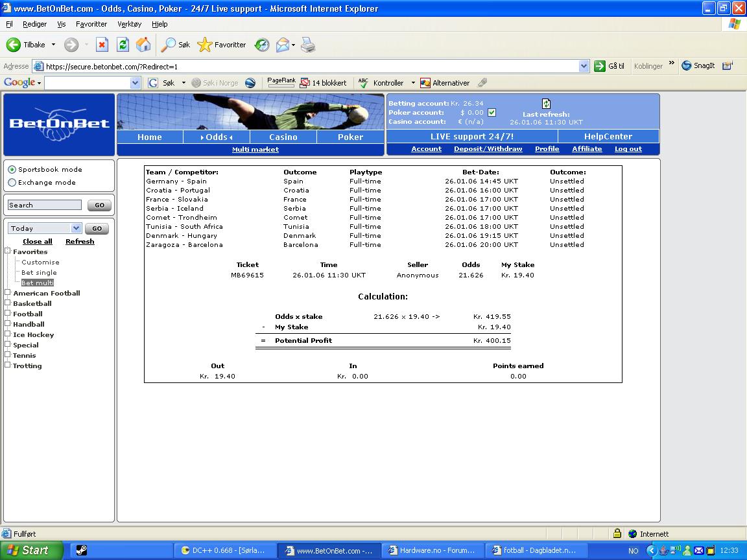Screen dimensions: 747x560
Task: Open the Favoritter menu
Action: 91,24
